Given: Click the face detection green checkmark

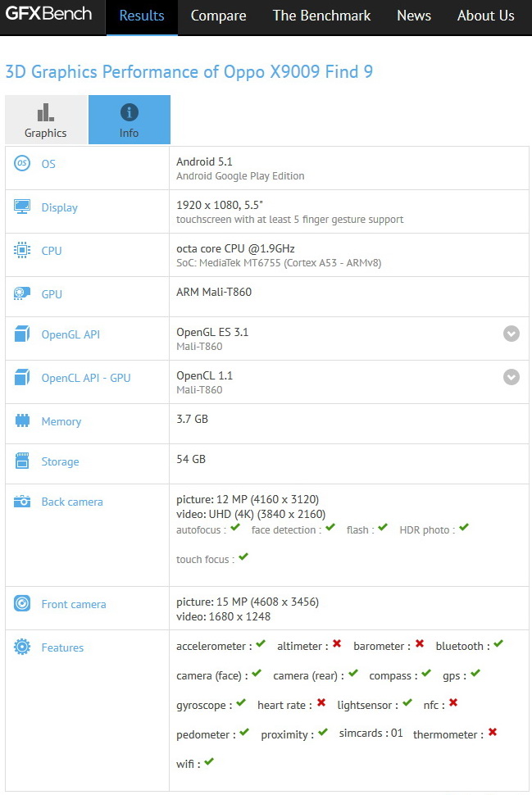Looking at the screenshot, I should point(330,527).
